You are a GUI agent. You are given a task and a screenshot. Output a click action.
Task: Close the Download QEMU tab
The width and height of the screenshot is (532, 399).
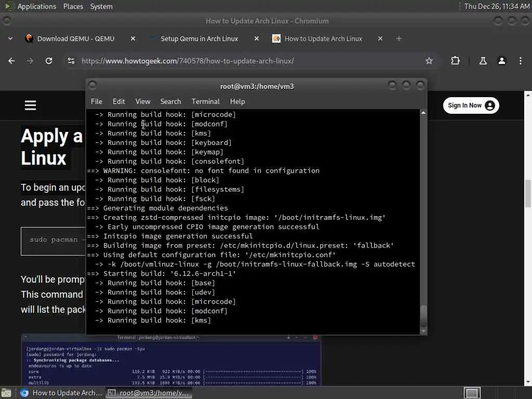click(133, 38)
